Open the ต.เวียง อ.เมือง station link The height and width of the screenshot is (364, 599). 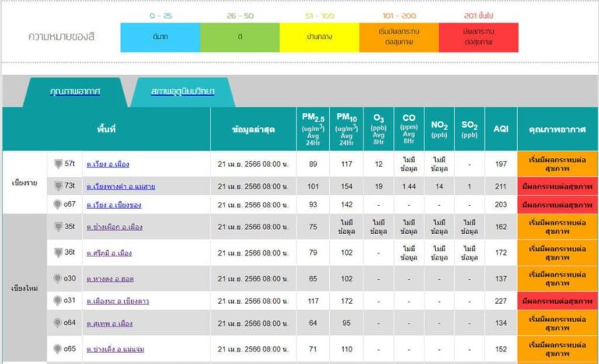pos(108,164)
